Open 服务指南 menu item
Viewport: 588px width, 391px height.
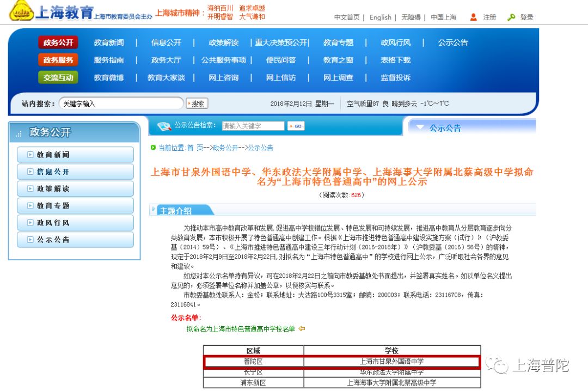pyautogui.click(x=109, y=60)
